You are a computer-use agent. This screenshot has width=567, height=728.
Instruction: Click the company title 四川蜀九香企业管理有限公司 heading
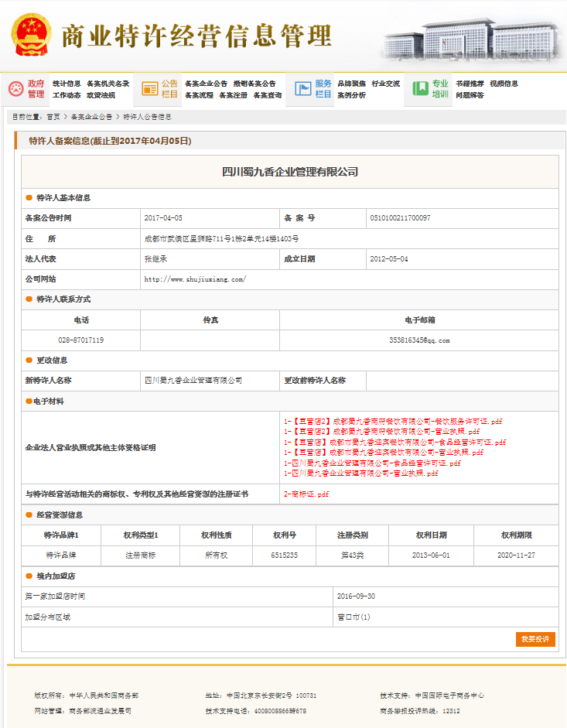[x=290, y=172]
